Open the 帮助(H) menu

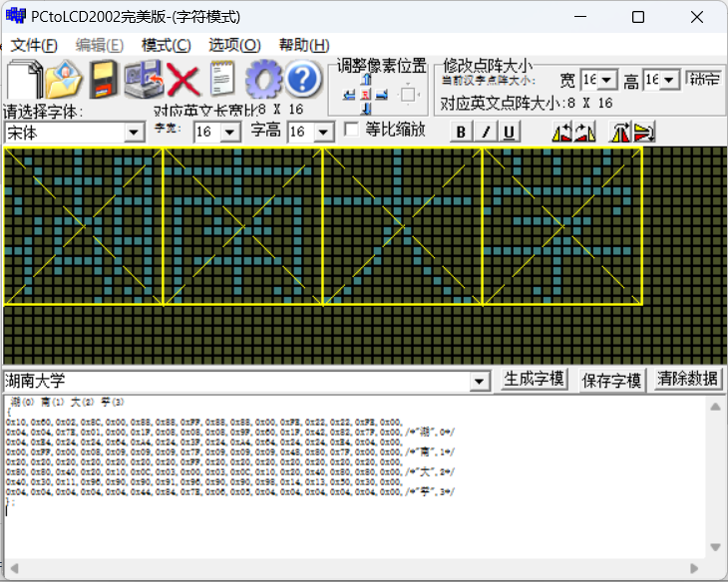[304, 45]
